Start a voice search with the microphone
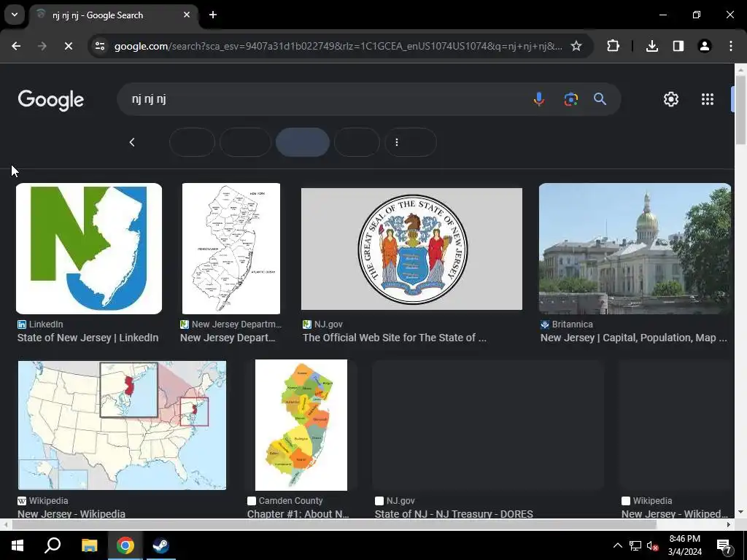The height and width of the screenshot is (560, 747). pyautogui.click(x=539, y=99)
